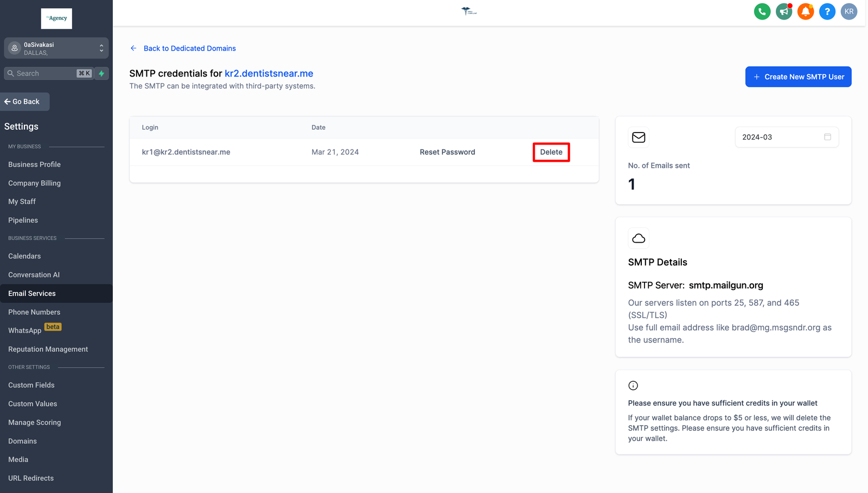Open Email Services settings menu item
The width and height of the screenshot is (868, 493).
click(x=32, y=294)
